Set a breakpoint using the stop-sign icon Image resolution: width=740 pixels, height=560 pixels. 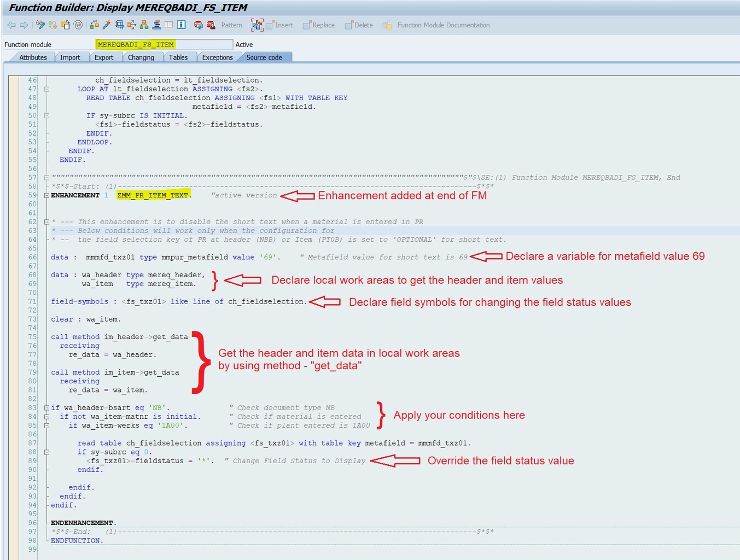click(199, 25)
